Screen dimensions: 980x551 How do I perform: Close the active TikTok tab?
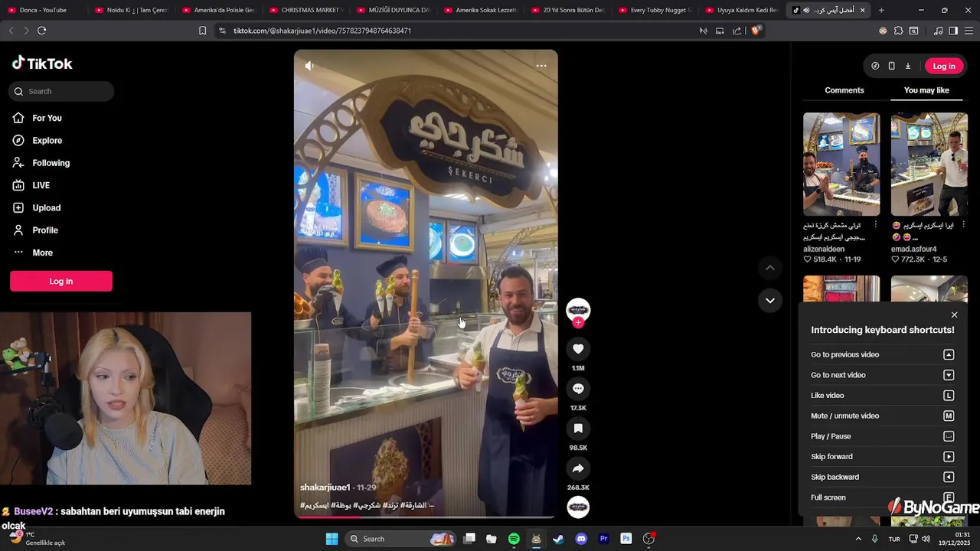tap(863, 10)
